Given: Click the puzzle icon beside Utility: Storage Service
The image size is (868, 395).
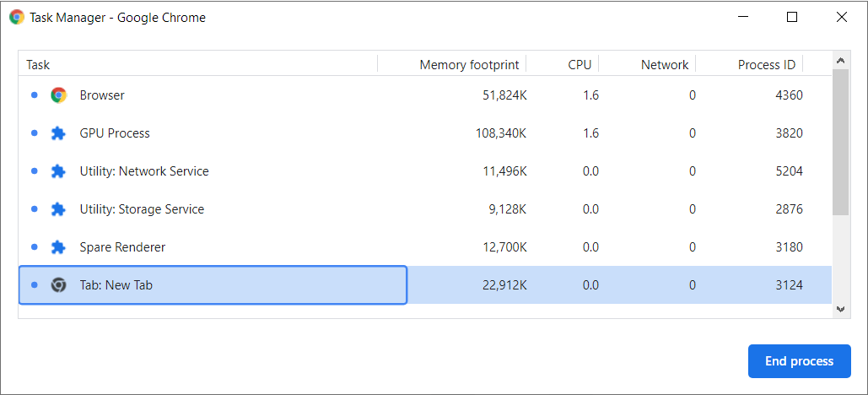Looking at the screenshot, I should 58,209.
